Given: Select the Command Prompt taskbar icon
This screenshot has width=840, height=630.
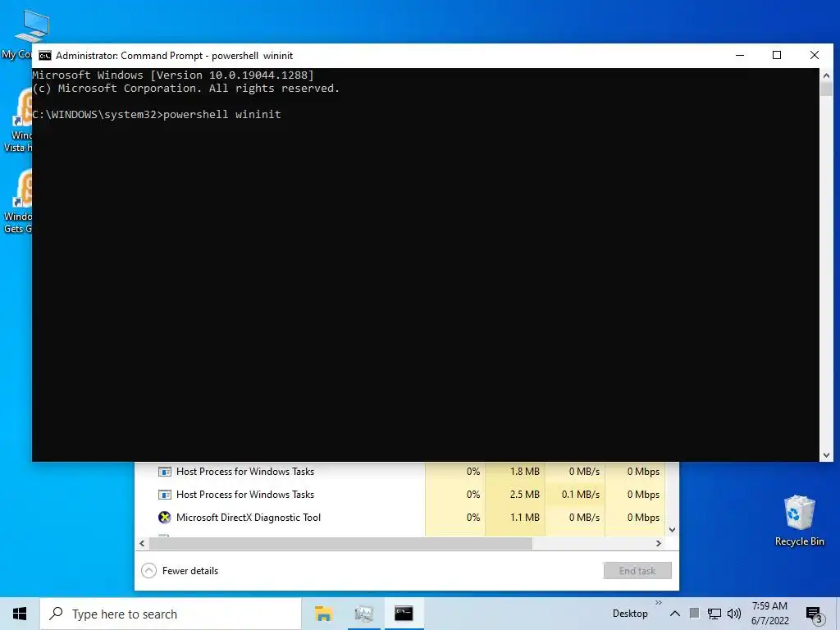Looking at the screenshot, I should 404,614.
